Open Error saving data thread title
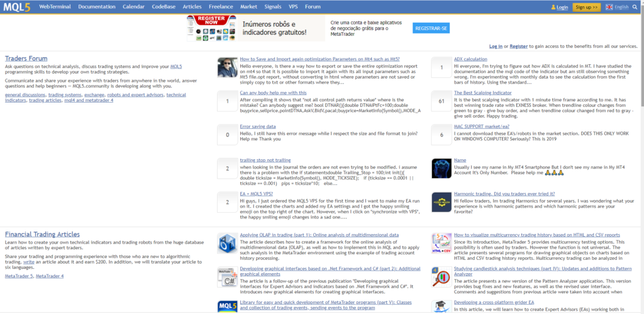Viewport: 644px width, 314px height. coord(258,126)
